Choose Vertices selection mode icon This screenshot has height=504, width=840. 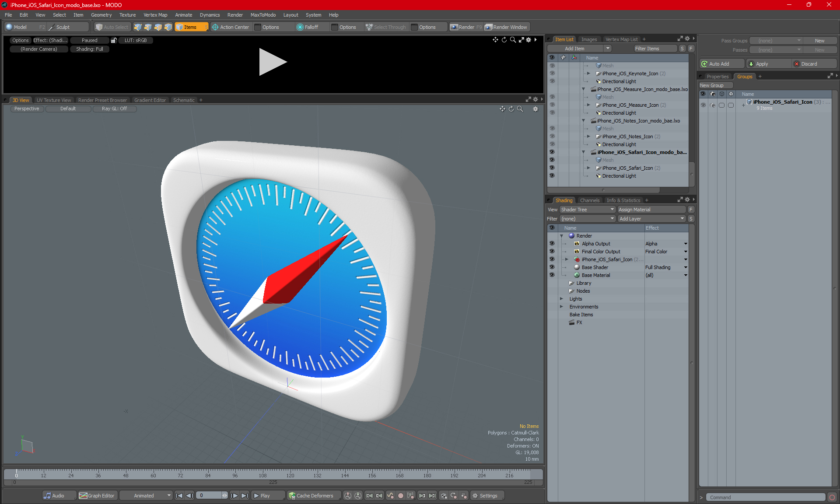pos(138,27)
